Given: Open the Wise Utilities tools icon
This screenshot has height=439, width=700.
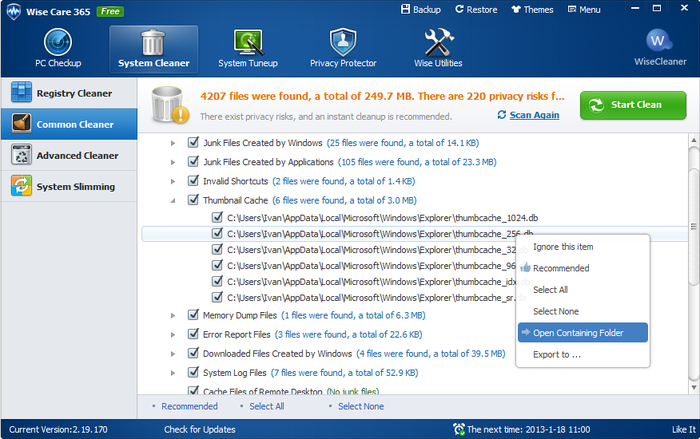Looking at the screenshot, I should 438,42.
